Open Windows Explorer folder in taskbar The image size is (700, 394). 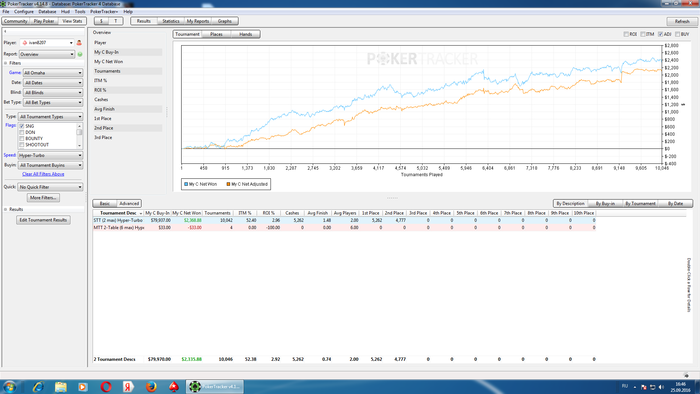click(60, 386)
